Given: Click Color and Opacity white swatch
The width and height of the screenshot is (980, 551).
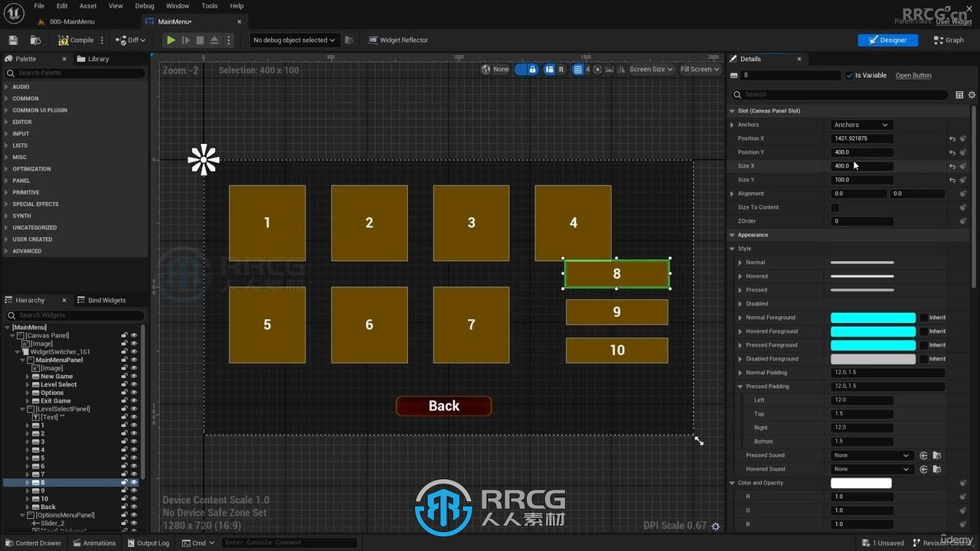Looking at the screenshot, I should coord(861,483).
